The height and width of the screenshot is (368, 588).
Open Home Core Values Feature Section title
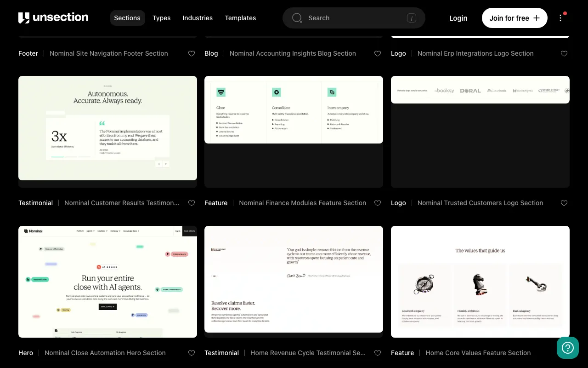pyautogui.click(x=478, y=353)
